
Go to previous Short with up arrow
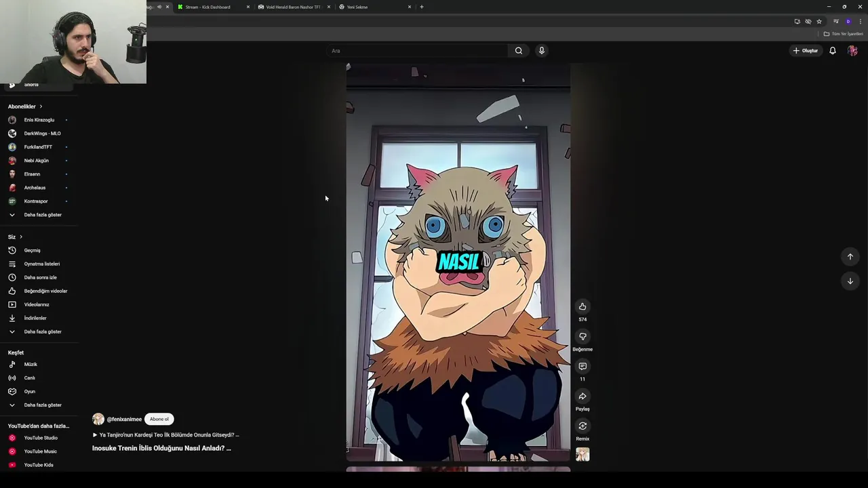[x=850, y=257]
